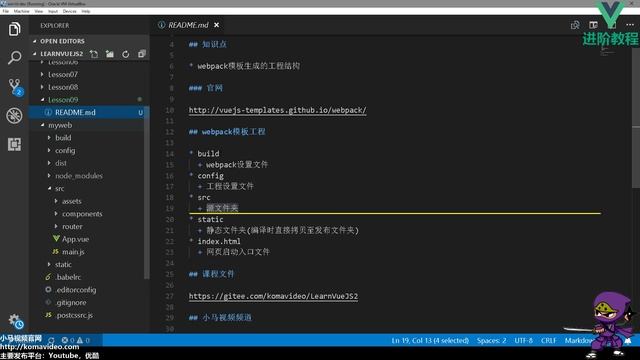Click New Folder icon in LEARNVUEJS2 header

[x=110, y=54]
